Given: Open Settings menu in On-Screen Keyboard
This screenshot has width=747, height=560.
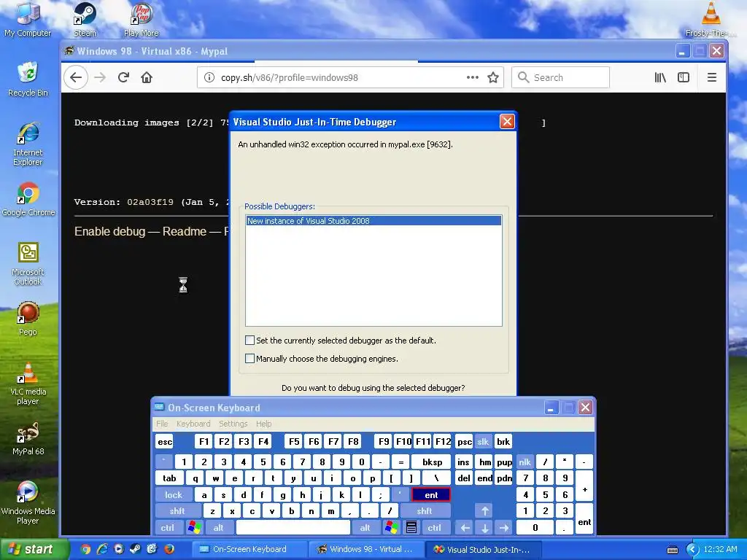Looking at the screenshot, I should tap(233, 424).
